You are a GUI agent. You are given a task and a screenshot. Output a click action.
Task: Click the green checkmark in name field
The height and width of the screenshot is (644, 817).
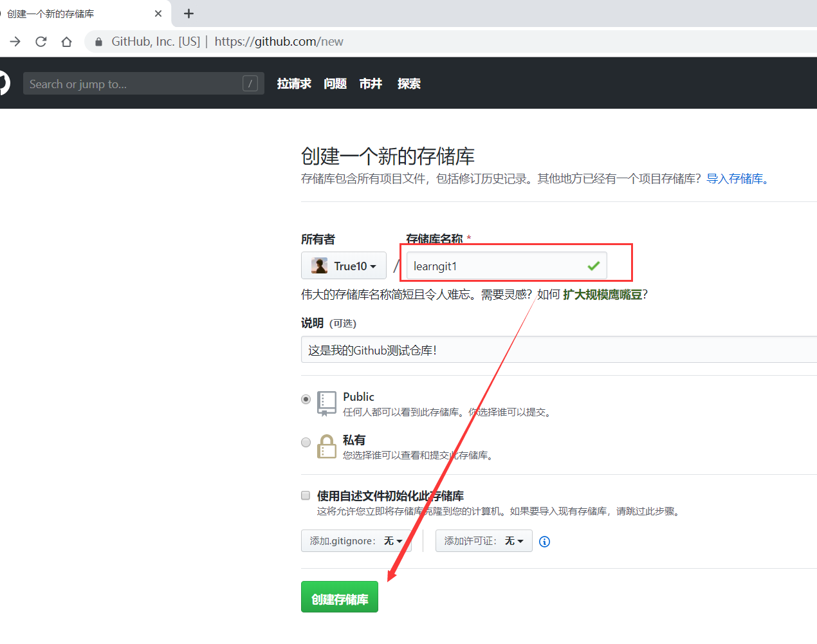pyautogui.click(x=593, y=266)
